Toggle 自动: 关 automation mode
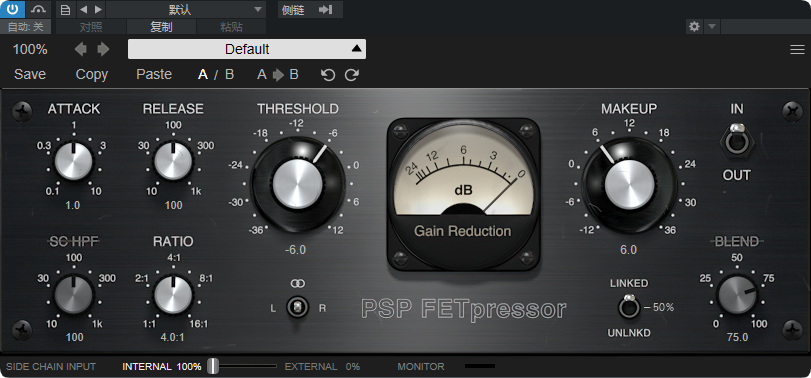Viewport: 811px width, 378px height. [25, 27]
